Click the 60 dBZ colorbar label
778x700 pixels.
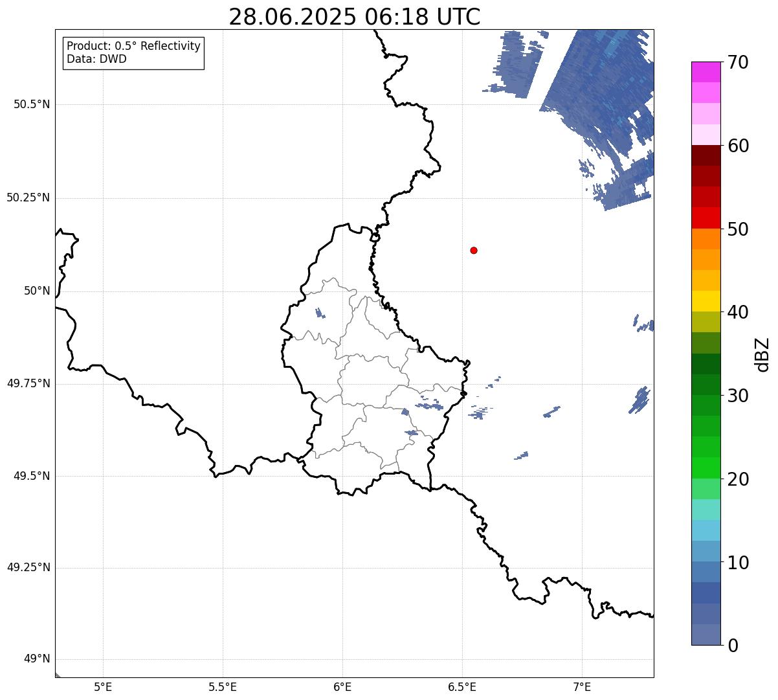pyautogui.click(x=738, y=146)
